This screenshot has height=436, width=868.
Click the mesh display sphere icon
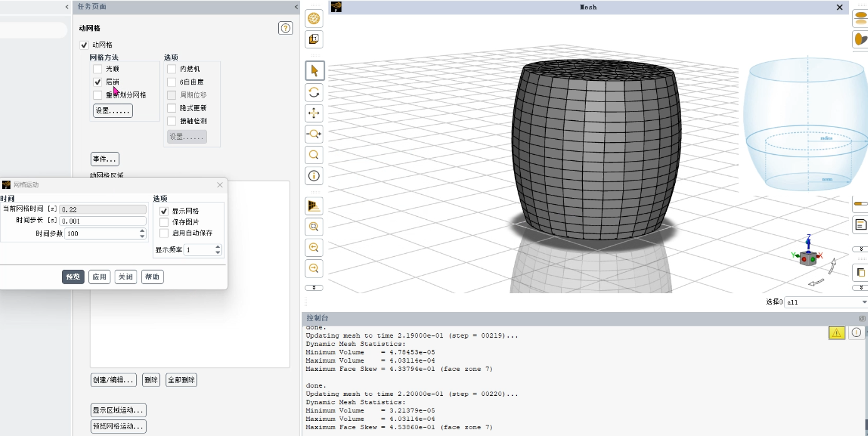coord(314,19)
